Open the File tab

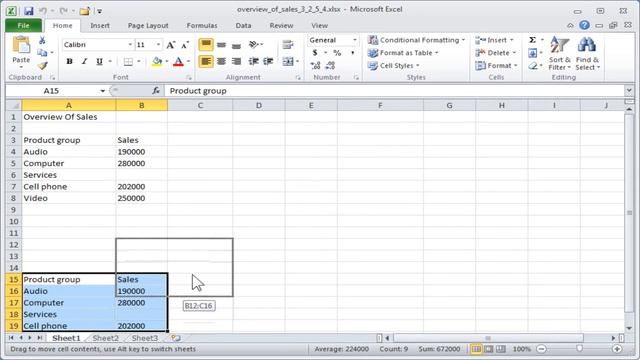[23, 25]
